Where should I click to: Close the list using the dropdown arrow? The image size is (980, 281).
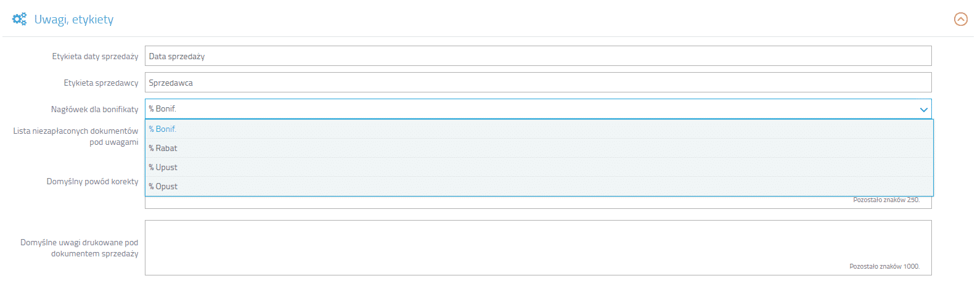[923, 110]
